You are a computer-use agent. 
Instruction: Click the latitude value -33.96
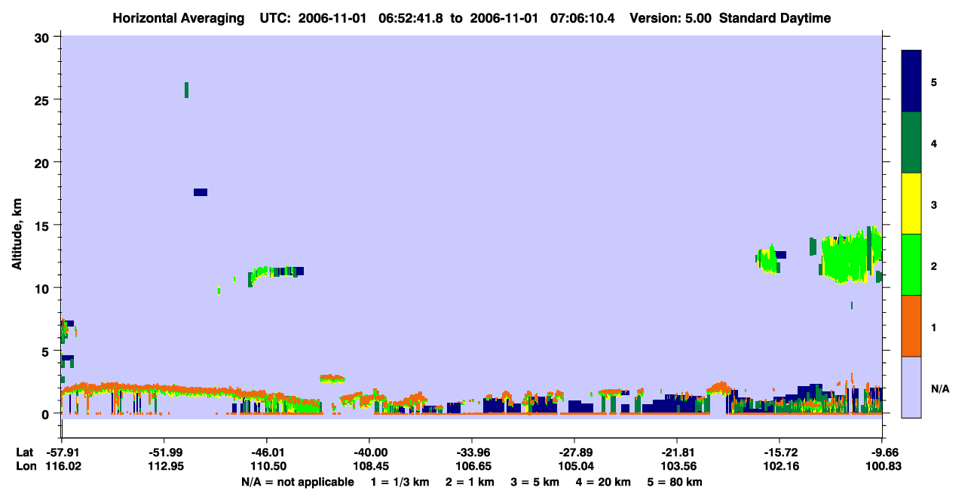coord(472,452)
